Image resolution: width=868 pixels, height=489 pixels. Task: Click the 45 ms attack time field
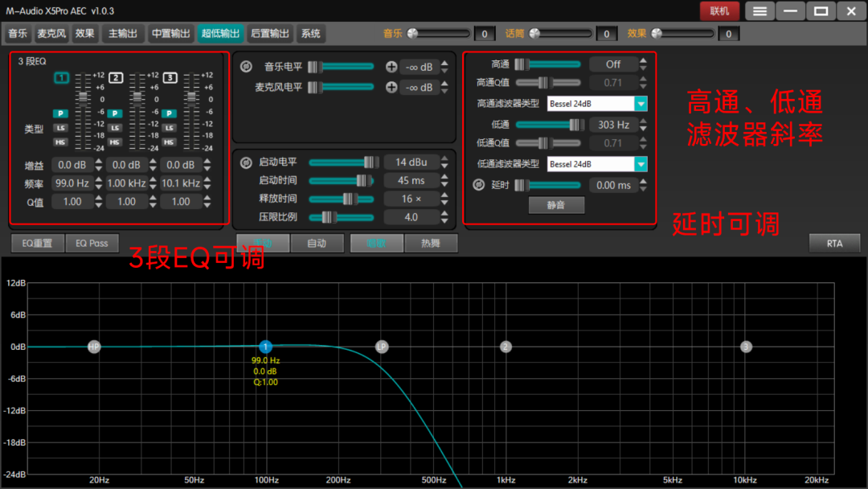411,180
